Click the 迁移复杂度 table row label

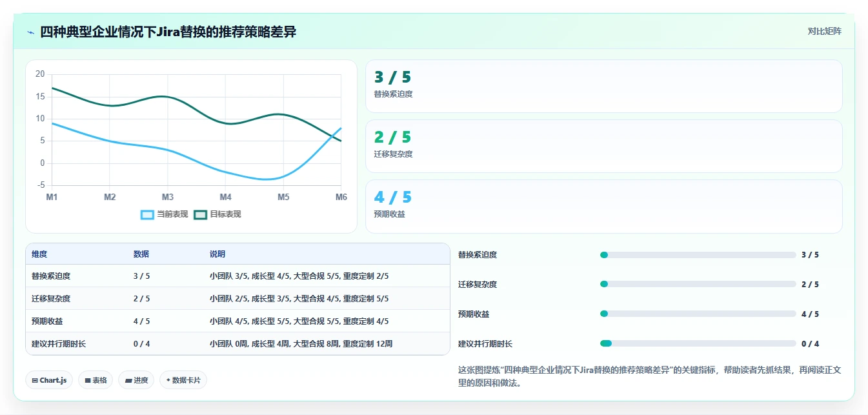click(x=51, y=299)
